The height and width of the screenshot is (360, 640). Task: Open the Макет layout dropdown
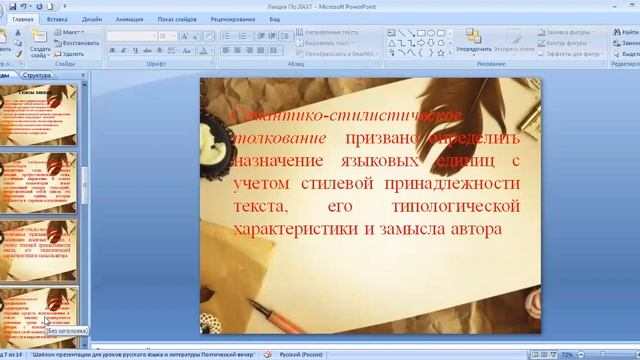[x=69, y=32]
